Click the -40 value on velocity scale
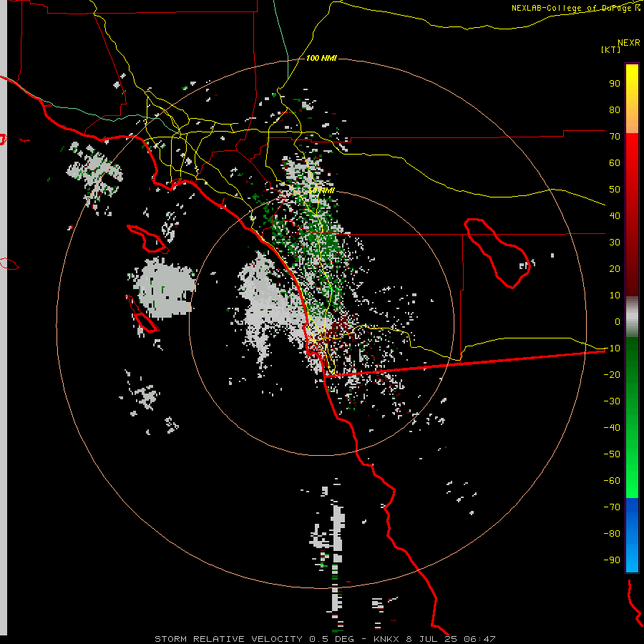Image resolution: width=644 pixels, height=644 pixels. pos(612,428)
